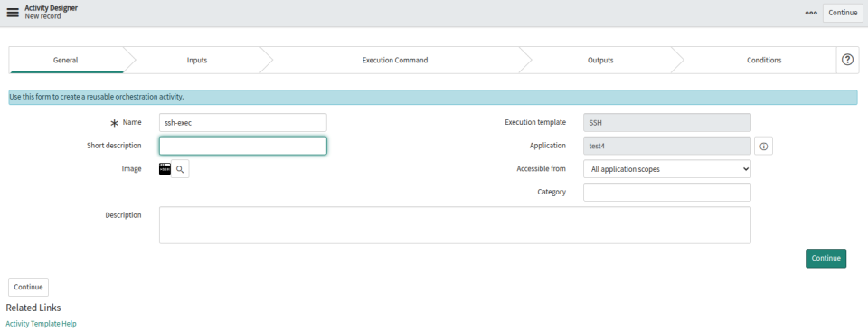Screen dimensions: 868x332
Task: Open the Activity Template Help link
Action: click(x=41, y=324)
